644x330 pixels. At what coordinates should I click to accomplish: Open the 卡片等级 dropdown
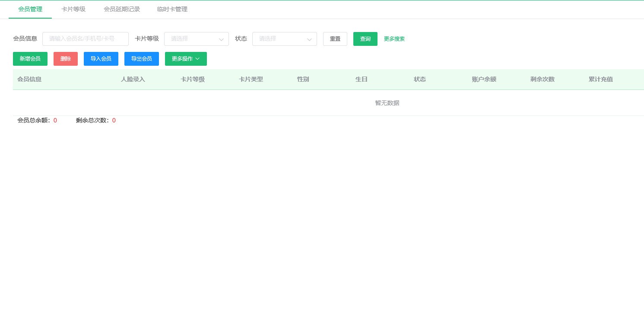point(197,39)
